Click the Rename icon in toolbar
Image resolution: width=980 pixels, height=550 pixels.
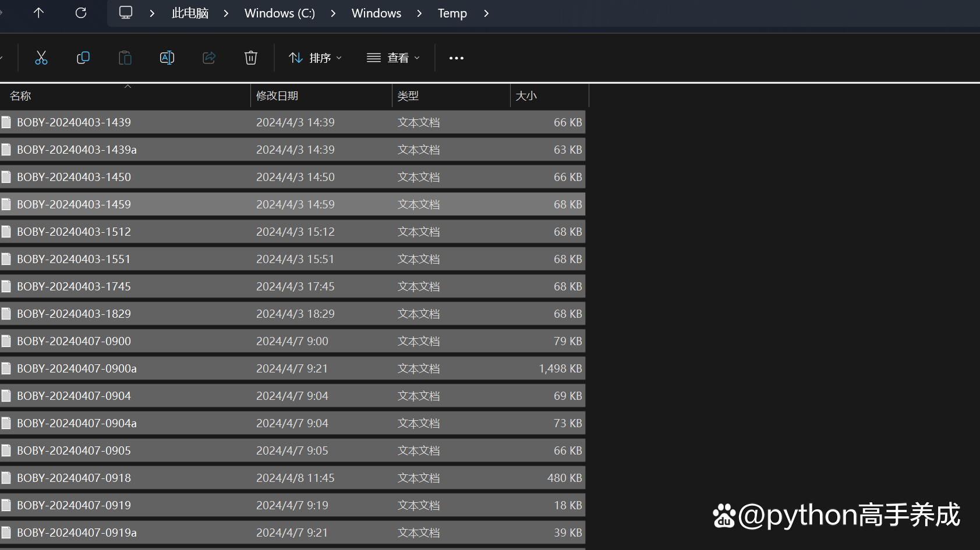[x=167, y=58]
